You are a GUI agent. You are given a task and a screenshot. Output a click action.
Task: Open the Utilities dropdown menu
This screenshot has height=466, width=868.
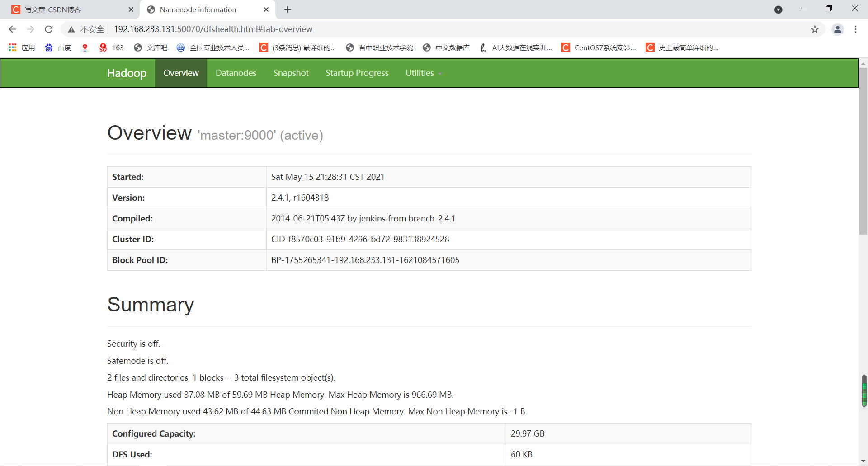(422, 73)
